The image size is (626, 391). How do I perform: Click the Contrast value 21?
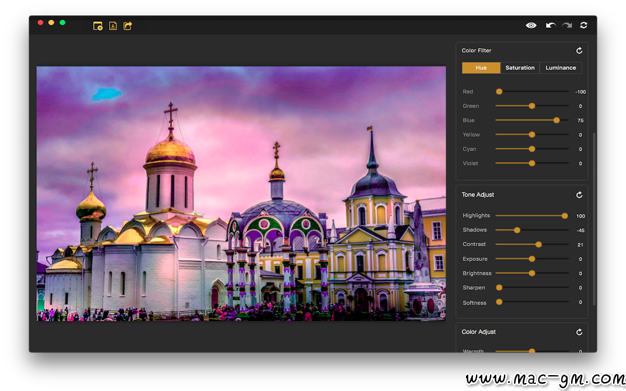580,245
